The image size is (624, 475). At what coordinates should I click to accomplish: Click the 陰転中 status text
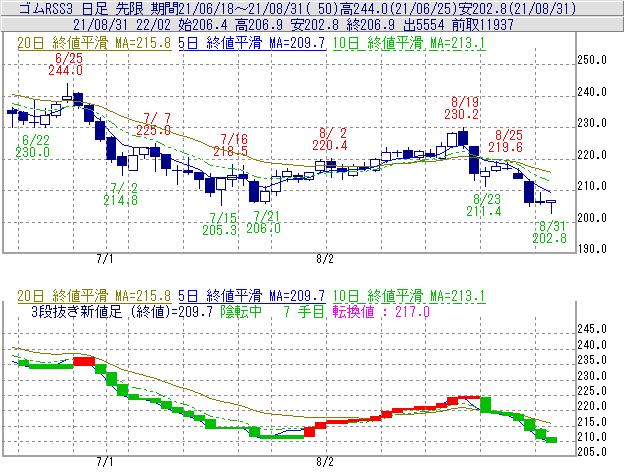[242, 311]
